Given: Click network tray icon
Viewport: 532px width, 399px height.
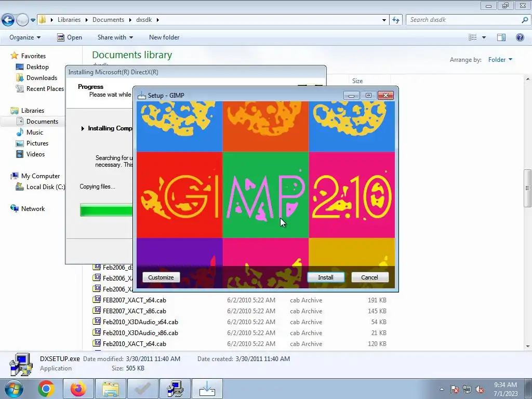Looking at the screenshot, I should click(467, 389).
